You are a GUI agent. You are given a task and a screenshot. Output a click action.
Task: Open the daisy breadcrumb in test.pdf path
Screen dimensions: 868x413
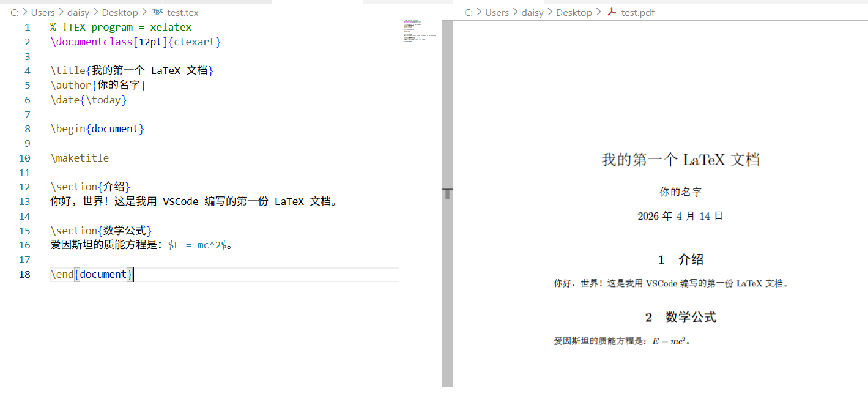tap(532, 12)
